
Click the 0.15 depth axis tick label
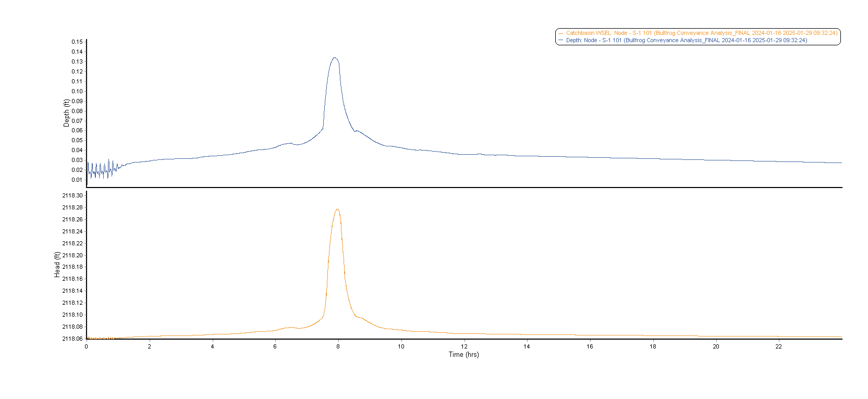pyautogui.click(x=77, y=42)
